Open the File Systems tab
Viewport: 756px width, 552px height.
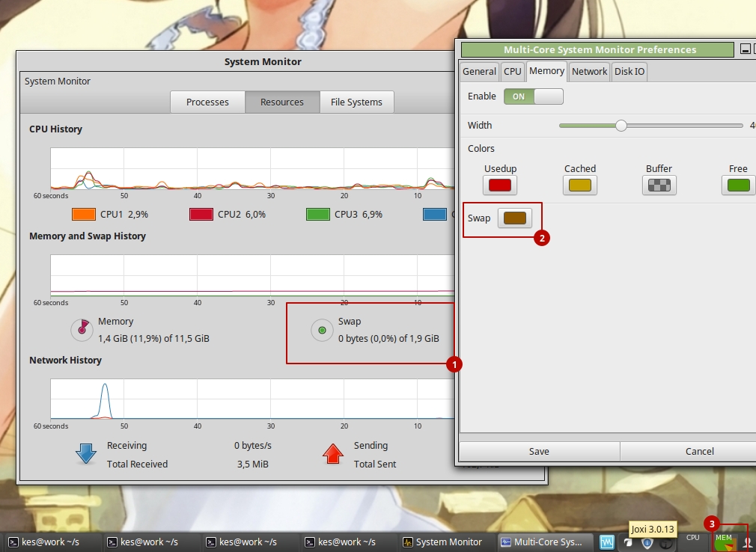356,102
